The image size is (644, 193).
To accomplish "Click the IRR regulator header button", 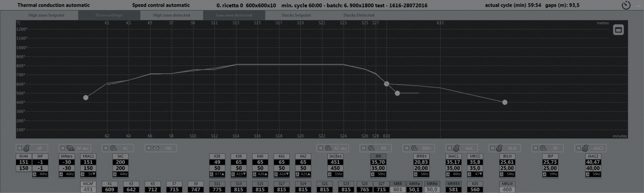I will (378, 156).
